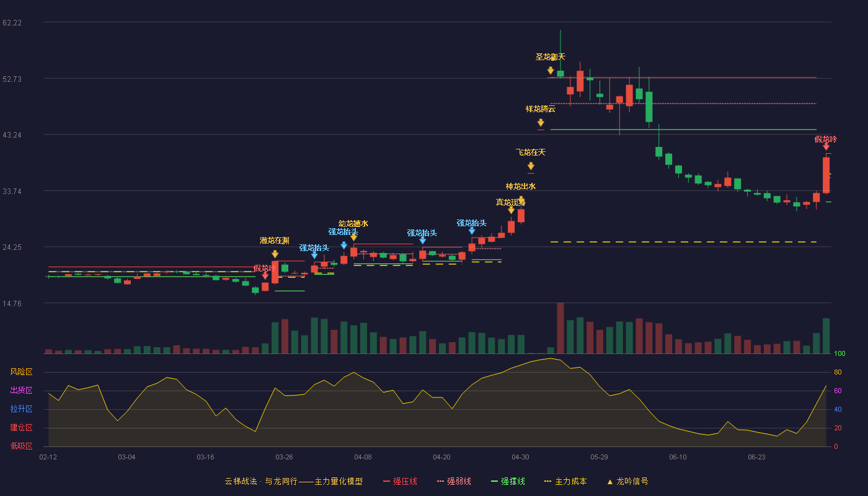This screenshot has height=496, width=868.
Task: Click the 14.76 price axis label
Action: click(x=12, y=303)
